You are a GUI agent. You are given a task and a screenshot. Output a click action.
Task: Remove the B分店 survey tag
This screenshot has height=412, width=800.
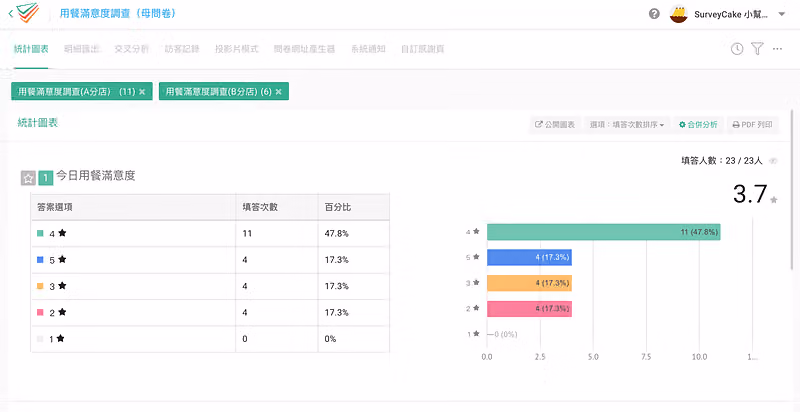[x=279, y=92]
